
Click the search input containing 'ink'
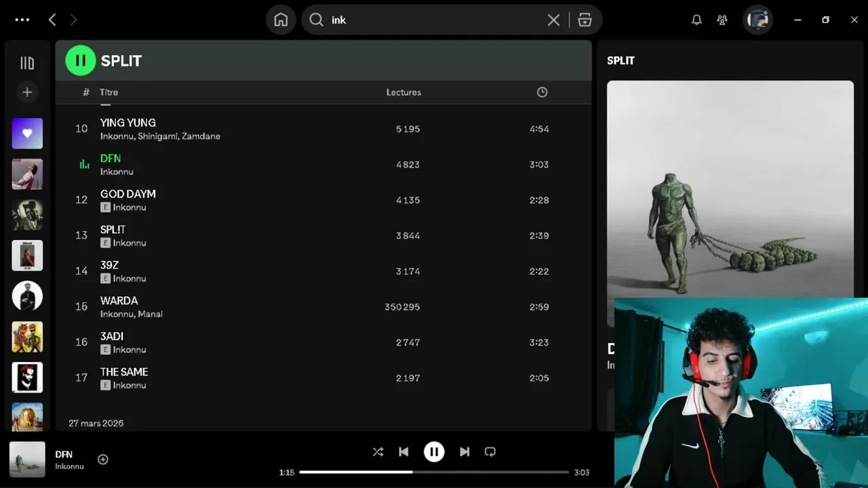click(434, 20)
